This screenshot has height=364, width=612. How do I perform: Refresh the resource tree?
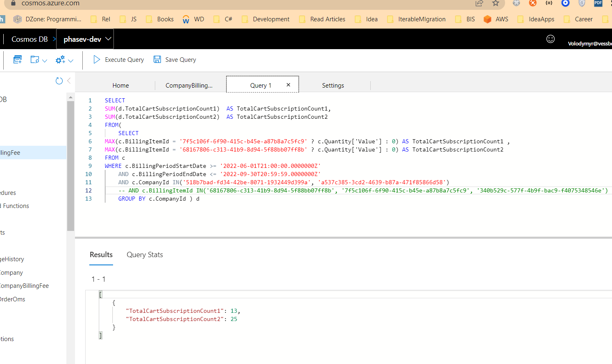point(59,81)
